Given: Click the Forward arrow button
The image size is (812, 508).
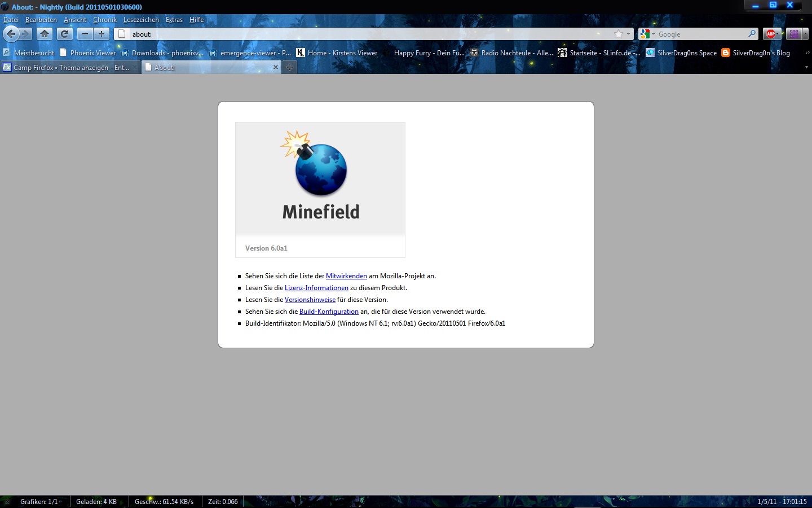Looking at the screenshot, I should click(25, 34).
